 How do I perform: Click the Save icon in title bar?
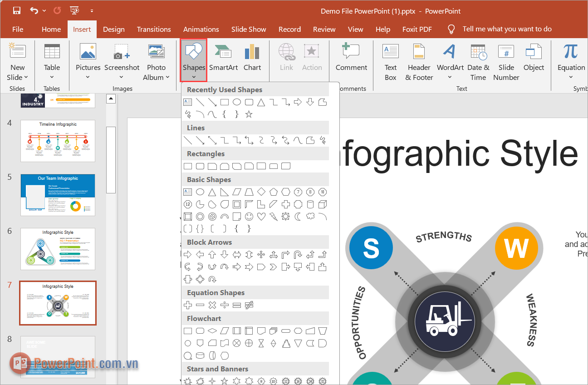click(x=17, y=11)
